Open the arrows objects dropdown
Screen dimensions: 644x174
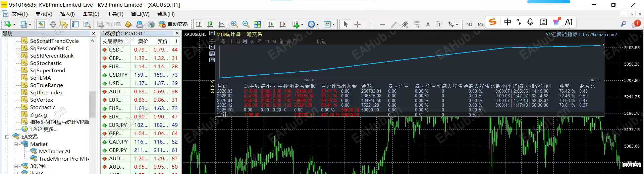(x=453, y=24)
